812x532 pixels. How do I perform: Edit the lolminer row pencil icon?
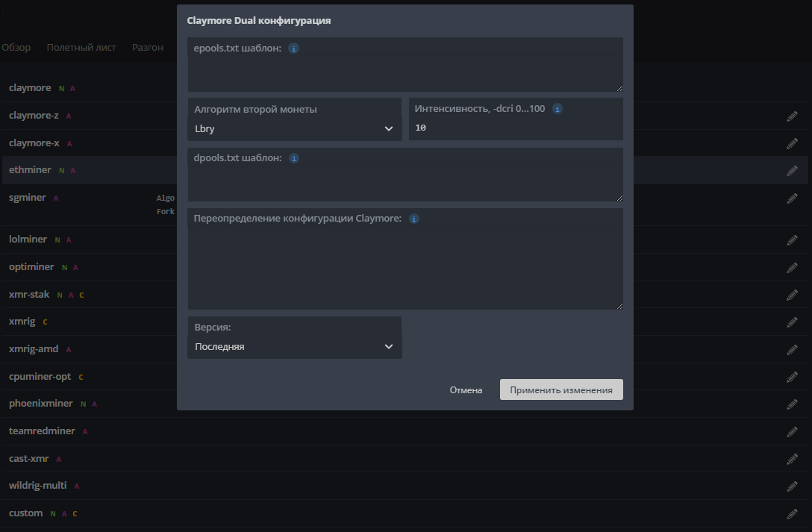(792, 240)
